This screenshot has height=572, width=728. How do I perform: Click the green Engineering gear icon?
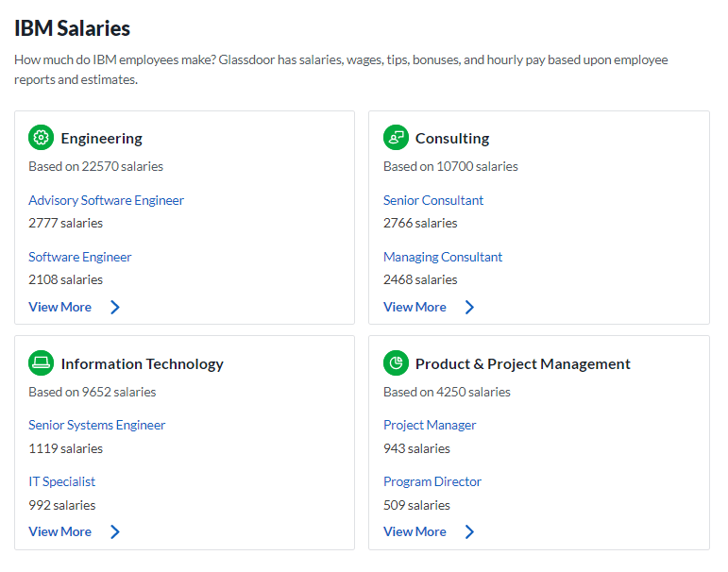click(x=41, y=138)
